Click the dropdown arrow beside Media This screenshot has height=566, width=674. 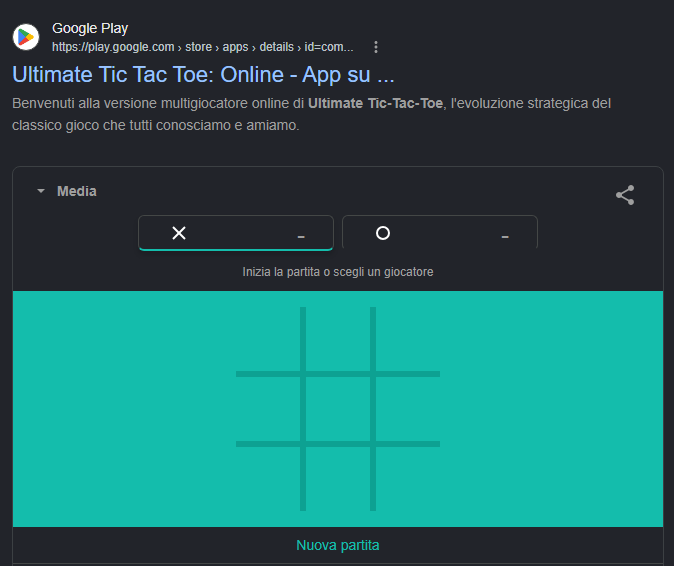coord(41,191)
